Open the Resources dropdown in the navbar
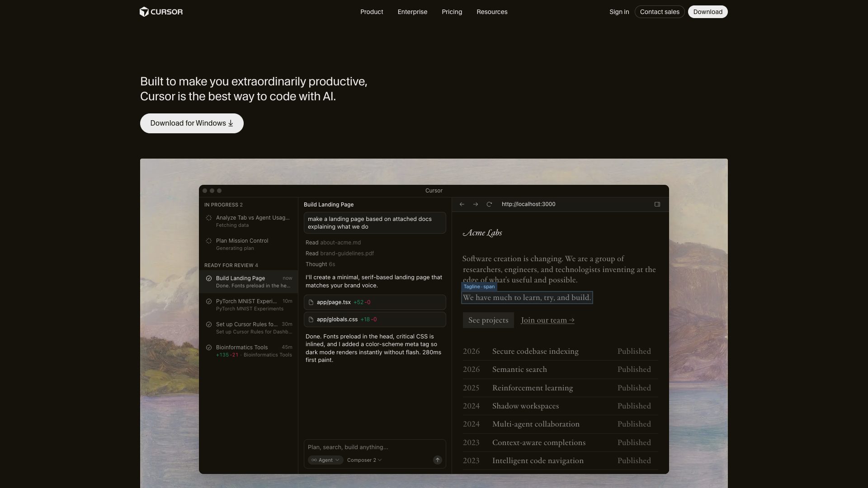 tap(492, 12)
